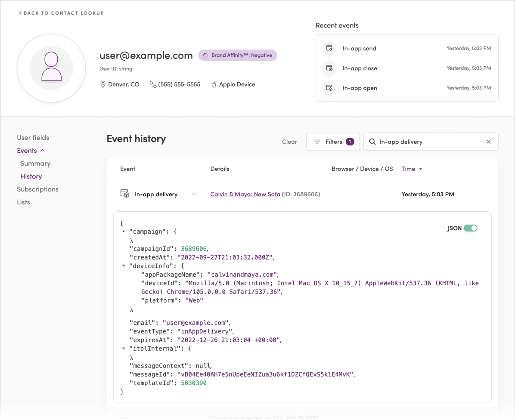Expand the "itblInternal" JSON node
The height and width of the screenshot is (420, 515).
(x=124, y=349)
